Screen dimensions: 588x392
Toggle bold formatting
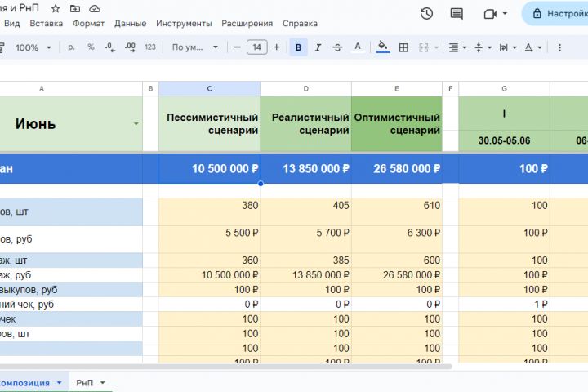point(299,47)
